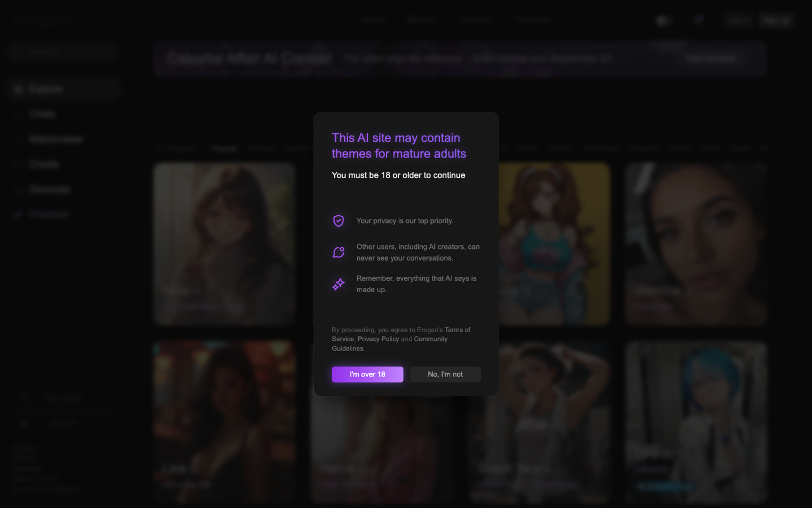Click the chat bubble conversations icon
This screenshot has height=508, width=812.
tap(339, 252)
